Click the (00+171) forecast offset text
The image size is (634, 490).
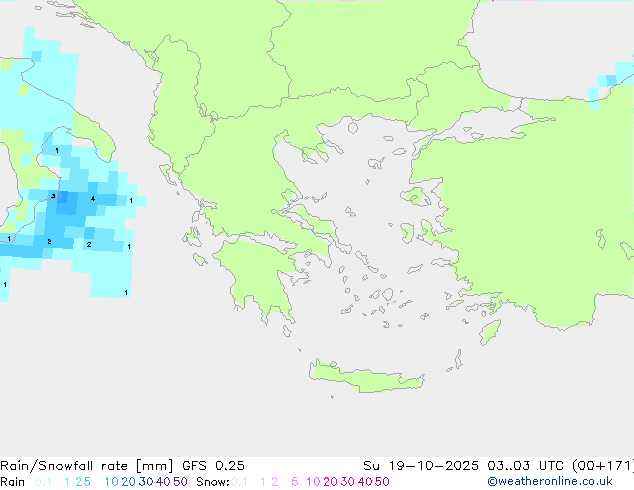pyautogui.click(x=603, y=466)
